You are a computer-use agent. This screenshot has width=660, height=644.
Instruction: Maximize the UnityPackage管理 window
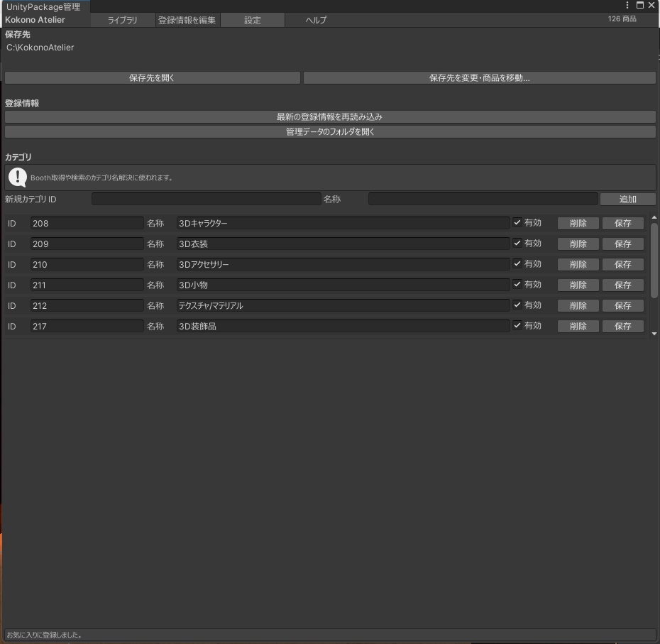coord(640,5)
